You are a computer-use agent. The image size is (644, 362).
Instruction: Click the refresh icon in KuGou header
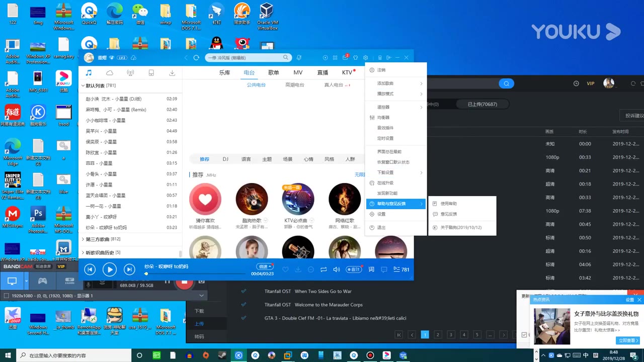(196, 58)
